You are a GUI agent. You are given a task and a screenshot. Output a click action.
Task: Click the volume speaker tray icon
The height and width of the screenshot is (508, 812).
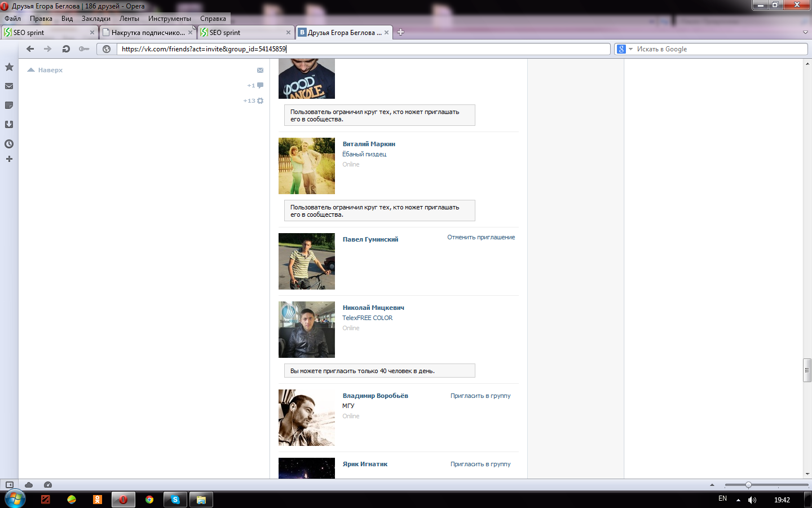point(752,500)
